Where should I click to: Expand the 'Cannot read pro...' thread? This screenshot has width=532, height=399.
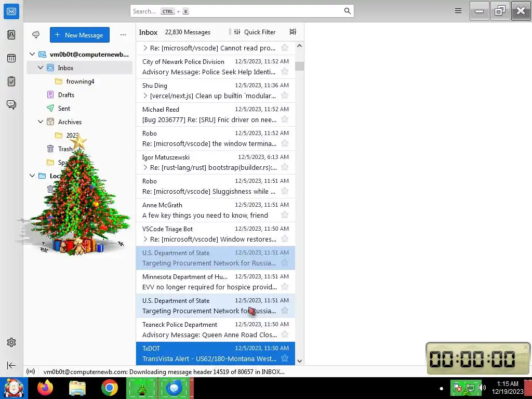(145, 48)
